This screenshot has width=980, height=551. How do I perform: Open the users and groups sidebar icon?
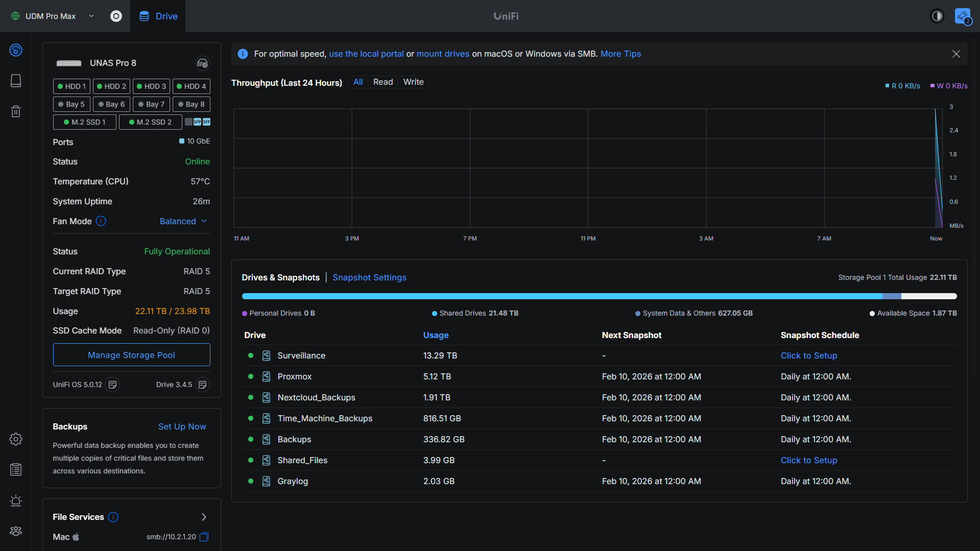(x=16, y=531)
